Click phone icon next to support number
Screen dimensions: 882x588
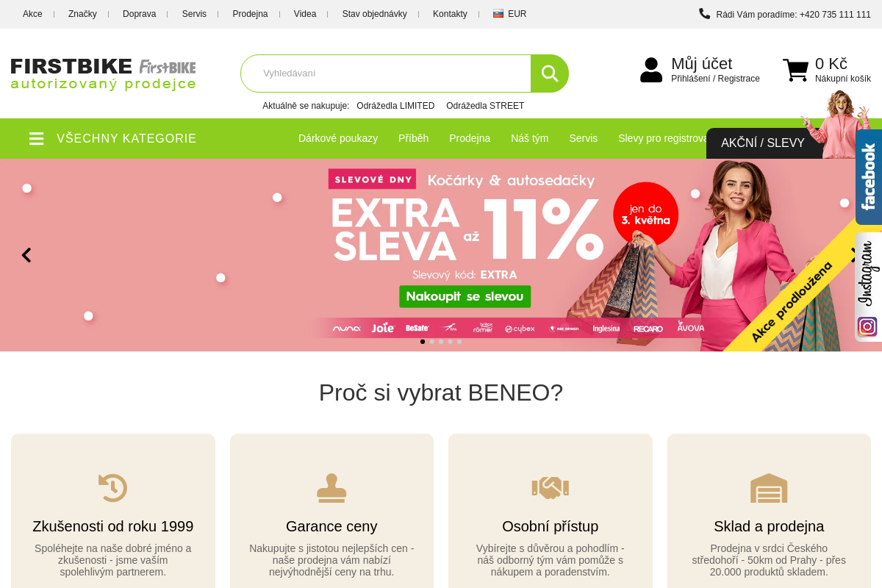pos(704,13)
